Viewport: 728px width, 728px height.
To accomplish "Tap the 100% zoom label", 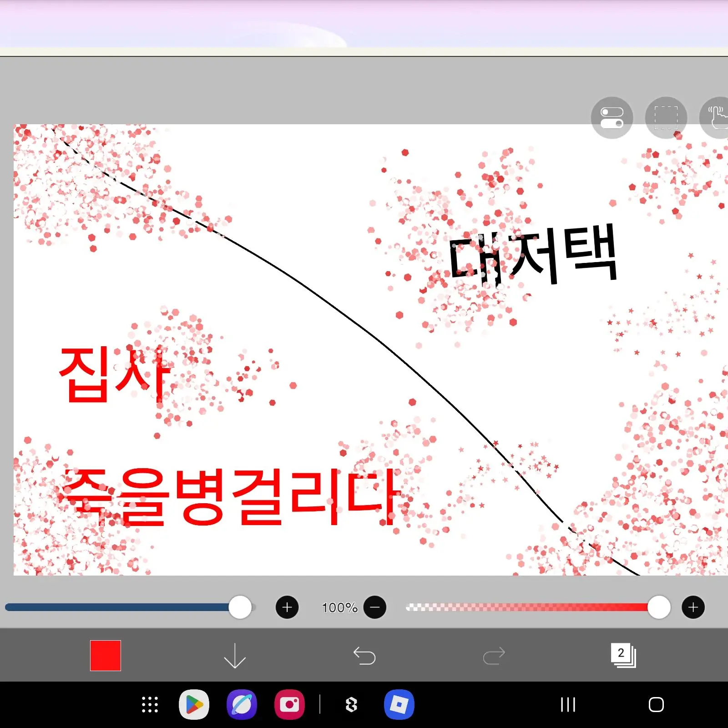I will click(x=339, y=607).
